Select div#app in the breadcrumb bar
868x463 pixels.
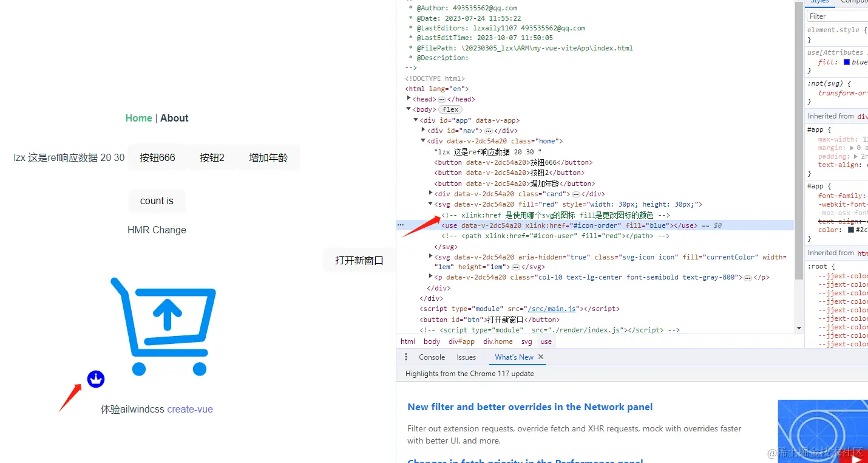(x=461, y=341)
